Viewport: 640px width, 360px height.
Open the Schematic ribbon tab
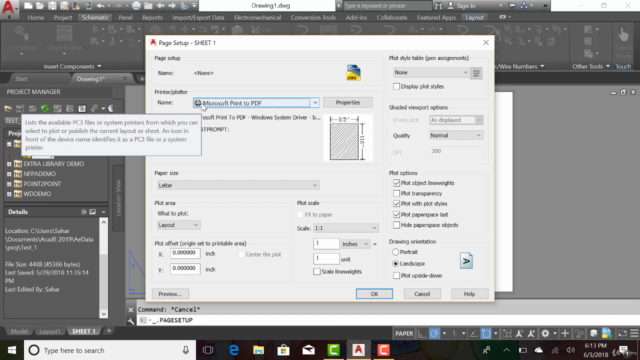95,18
